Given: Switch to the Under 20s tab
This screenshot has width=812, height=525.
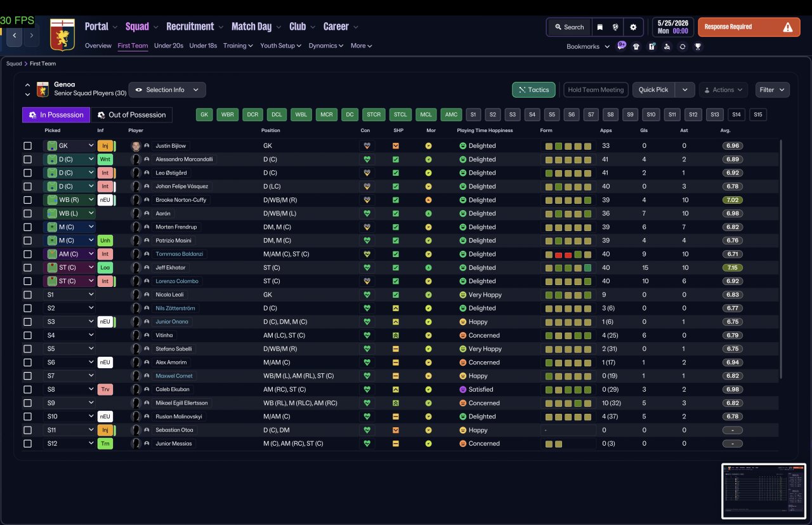Looking at the screenshot, I should (x=169, y=46).
